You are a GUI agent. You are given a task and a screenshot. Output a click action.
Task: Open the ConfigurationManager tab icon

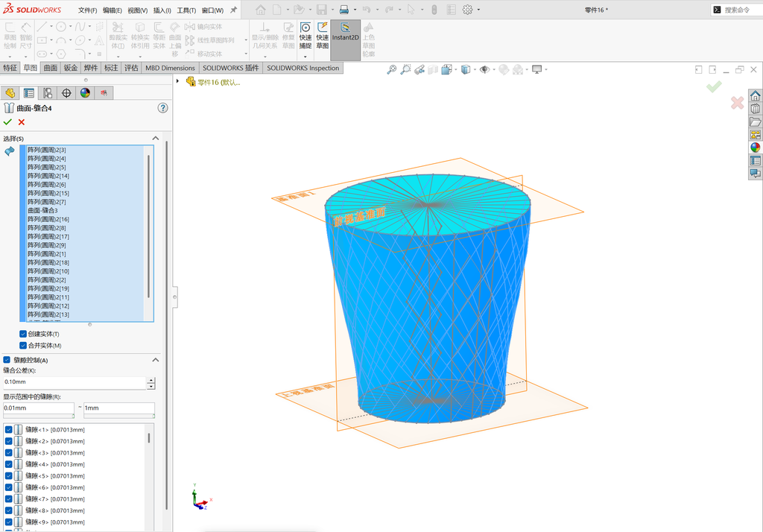[x=48, y=93]
